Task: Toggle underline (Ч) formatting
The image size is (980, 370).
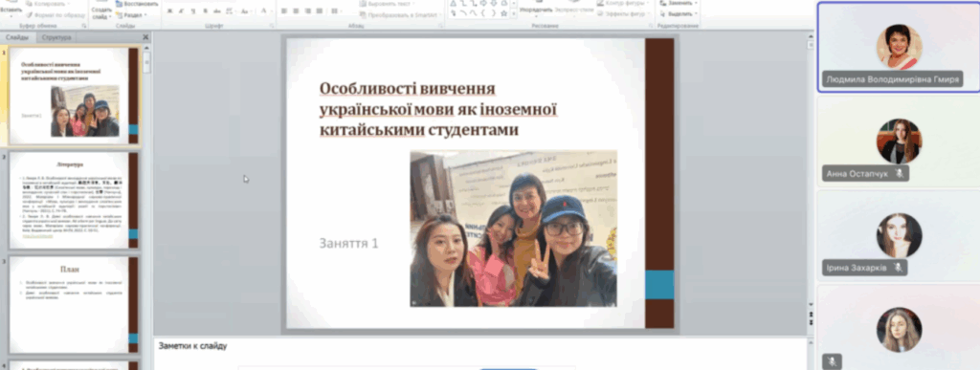Action: [192, 11]
